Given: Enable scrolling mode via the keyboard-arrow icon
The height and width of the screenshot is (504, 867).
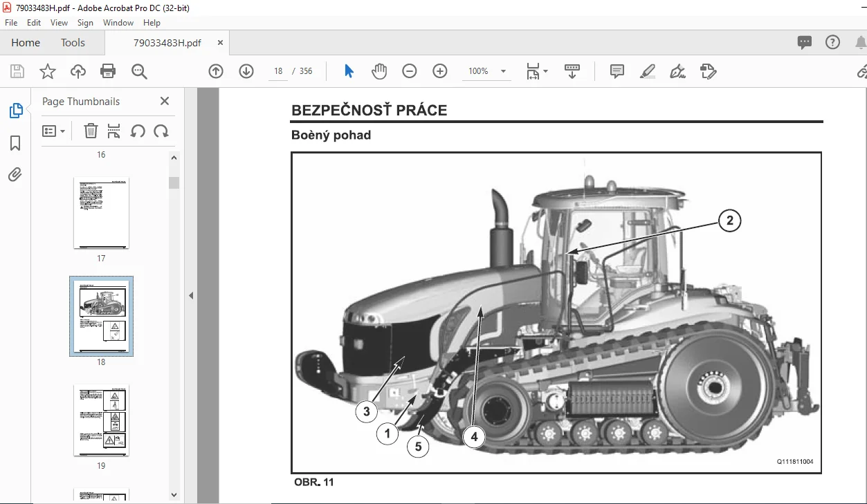Looking at the screenshot, I should (x=572, y=71).
